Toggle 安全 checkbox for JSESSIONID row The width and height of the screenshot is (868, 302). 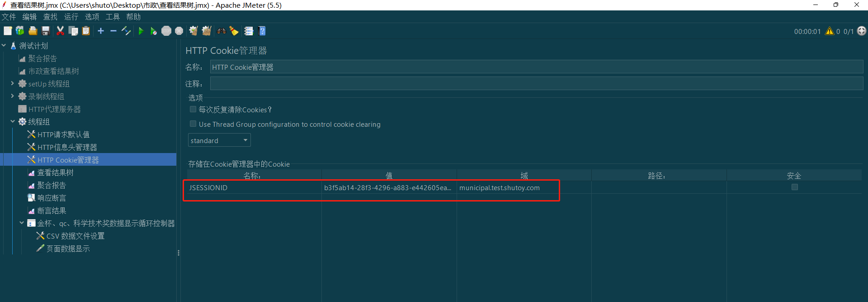[x=795, y=187]
